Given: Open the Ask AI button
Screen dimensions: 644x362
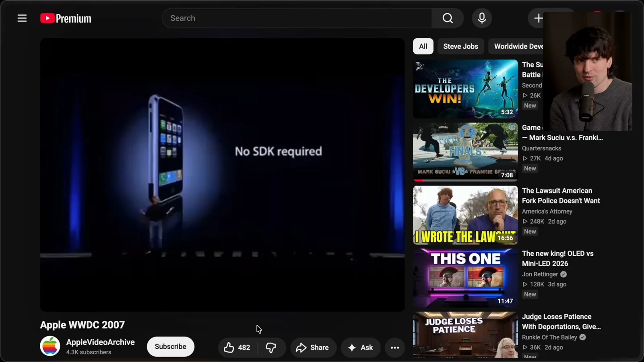Looking at the screenshot, I should pyautogui.click(x=361, y=348).
